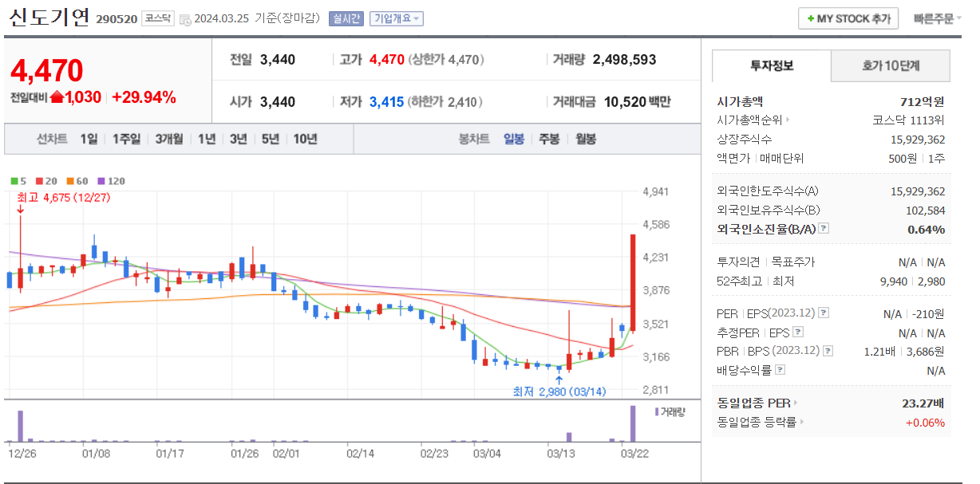980x484 pixels.
Task: Click the tallest volume bar near 03/22
Action: [633, 423]
